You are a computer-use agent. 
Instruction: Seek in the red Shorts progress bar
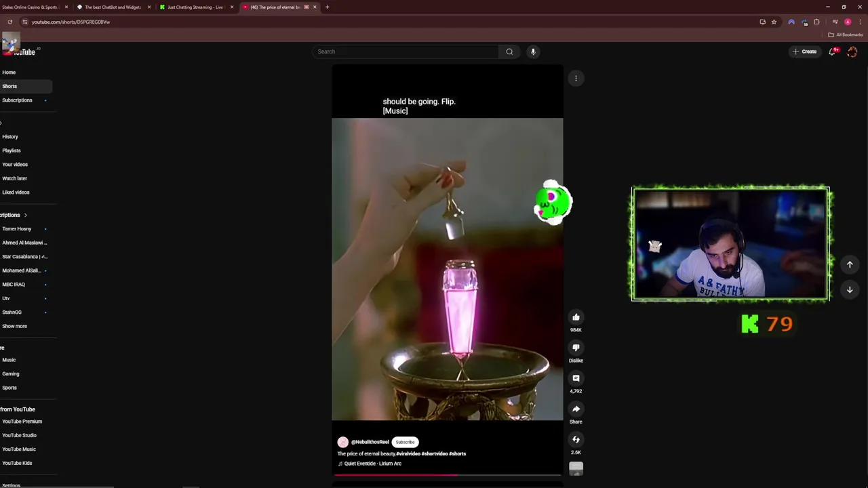(448, 475)
